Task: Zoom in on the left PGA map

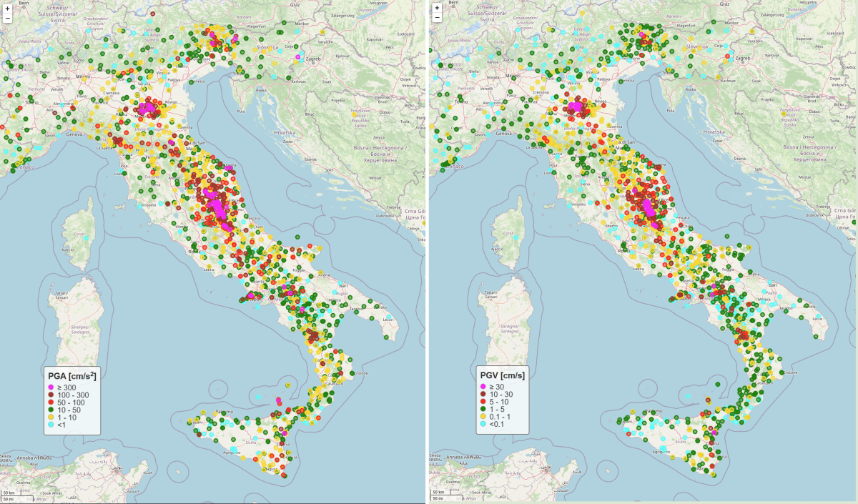Action: (x=9, y=10)
